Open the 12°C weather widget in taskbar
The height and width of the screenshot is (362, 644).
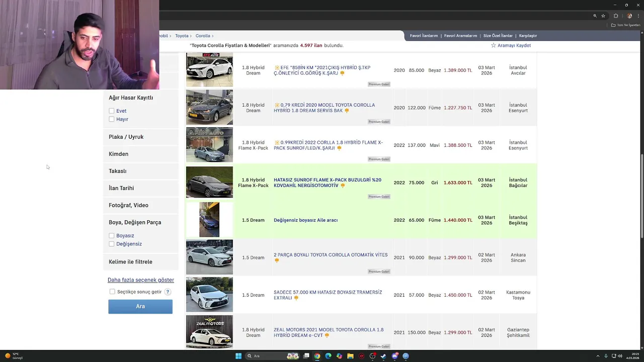pos(14,356)
